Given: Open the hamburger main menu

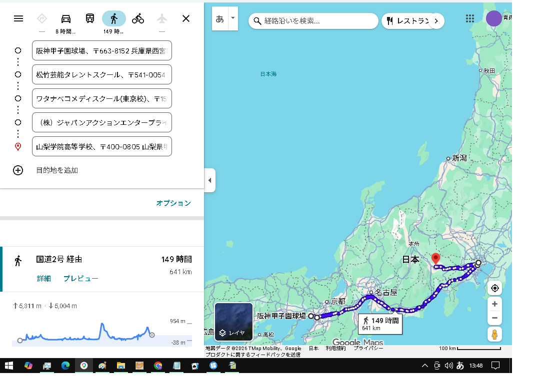Looking at the screenshot, I should pos(18,19).
